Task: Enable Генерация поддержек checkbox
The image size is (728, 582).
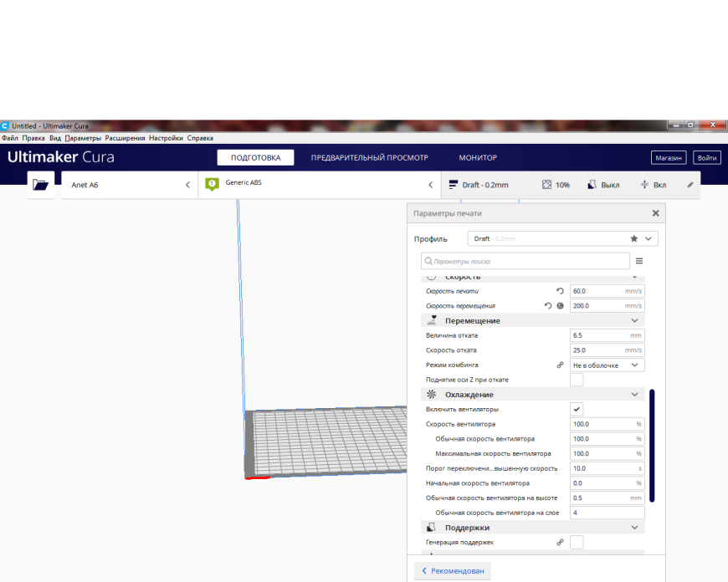Action: [x=577, y=542]
